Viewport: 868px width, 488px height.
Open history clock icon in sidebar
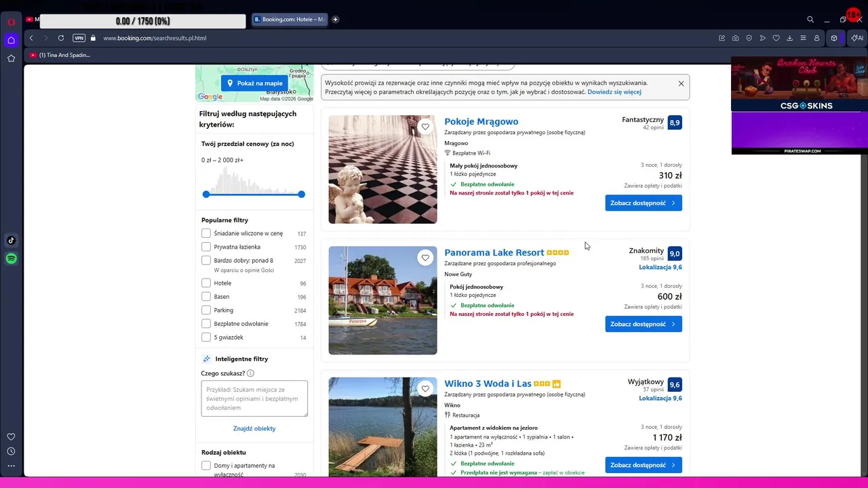pyautogui.click(x=11, y=451)
